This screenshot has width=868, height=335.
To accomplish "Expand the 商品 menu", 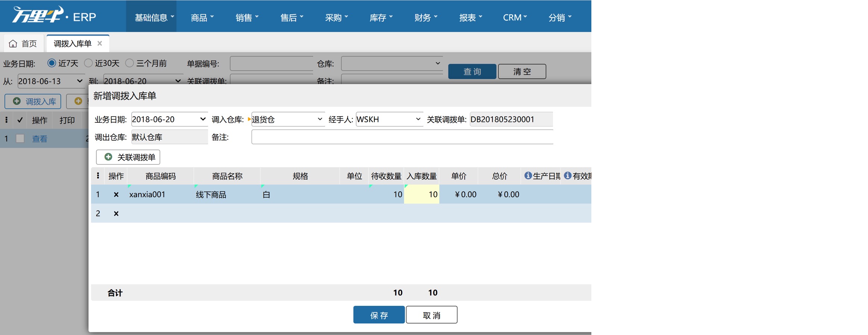I will [202, 17].
